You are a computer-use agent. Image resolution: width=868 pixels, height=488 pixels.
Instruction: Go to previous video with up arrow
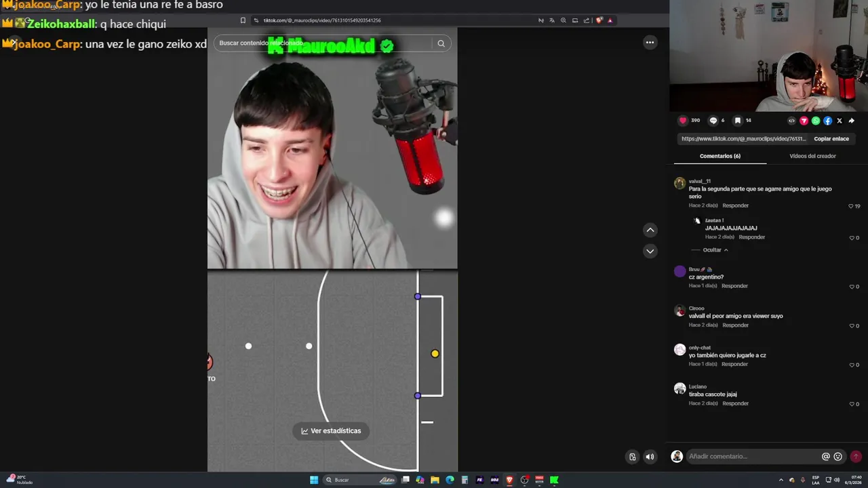650,230
